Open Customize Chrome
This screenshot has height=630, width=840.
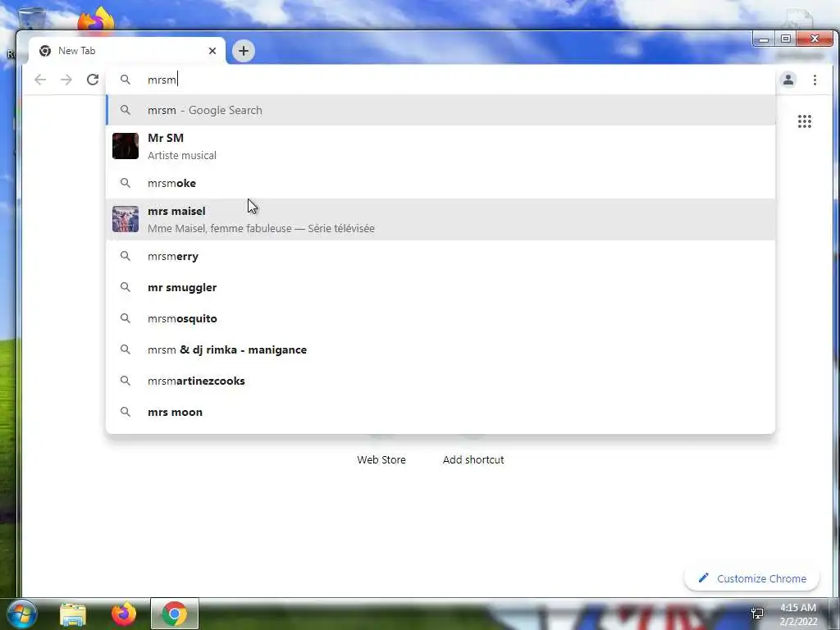pyautogui.click(x=752, y=578)
